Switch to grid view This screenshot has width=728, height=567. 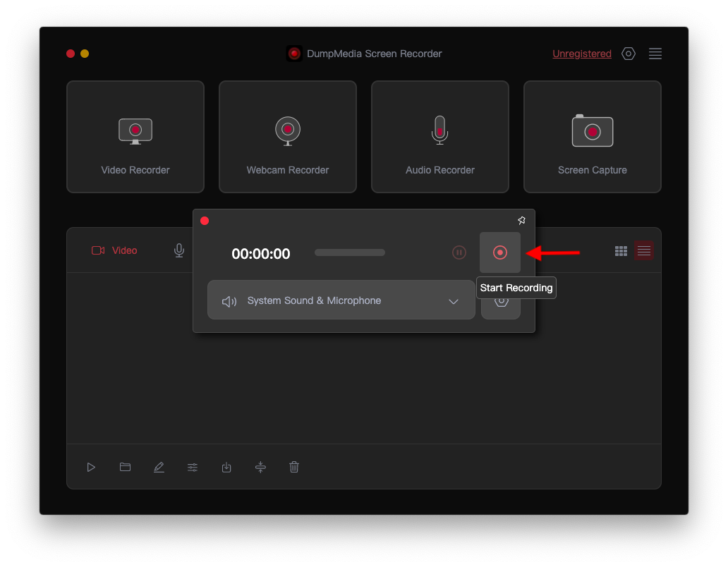pyautogui.click(x=621, y=251)
